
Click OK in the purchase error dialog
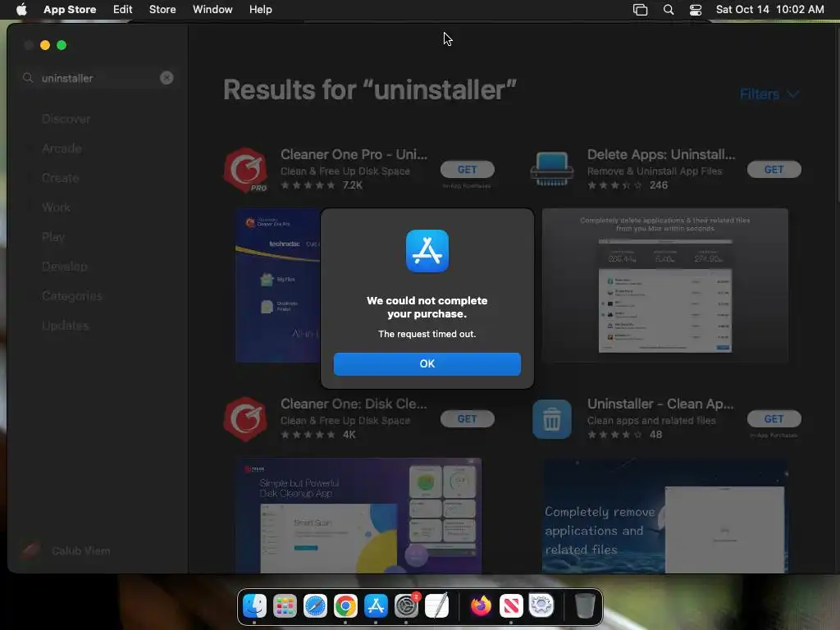pos(427,363)
